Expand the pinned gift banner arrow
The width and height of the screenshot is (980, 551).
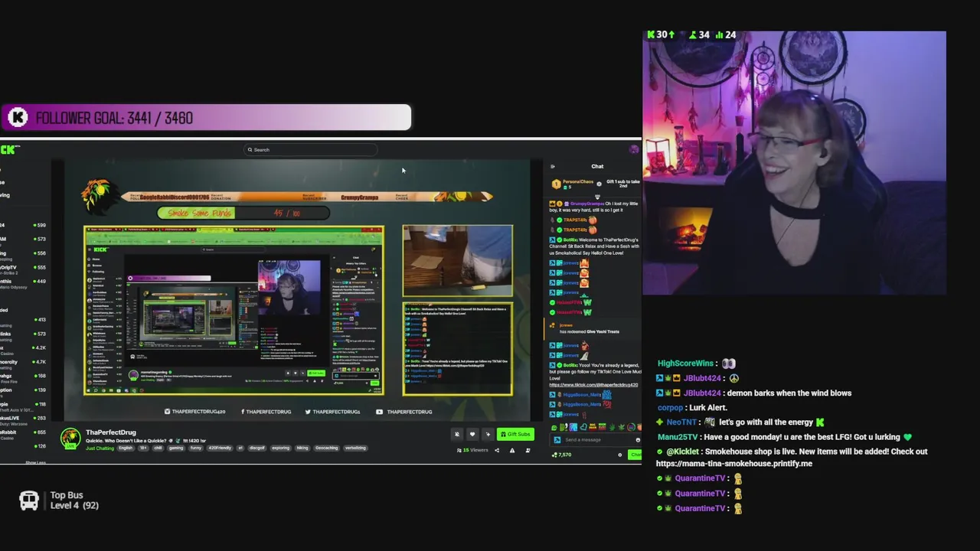[597, 197]
